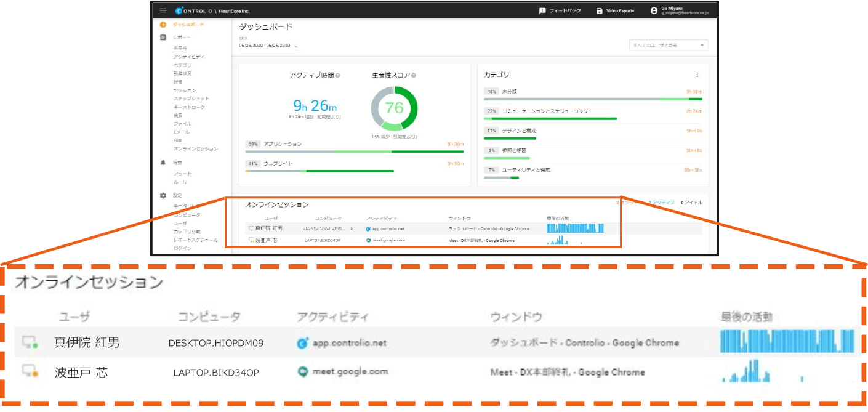
Task: Open the アクティビティ report
Action: pyautogui.click(x=189, y=57)
